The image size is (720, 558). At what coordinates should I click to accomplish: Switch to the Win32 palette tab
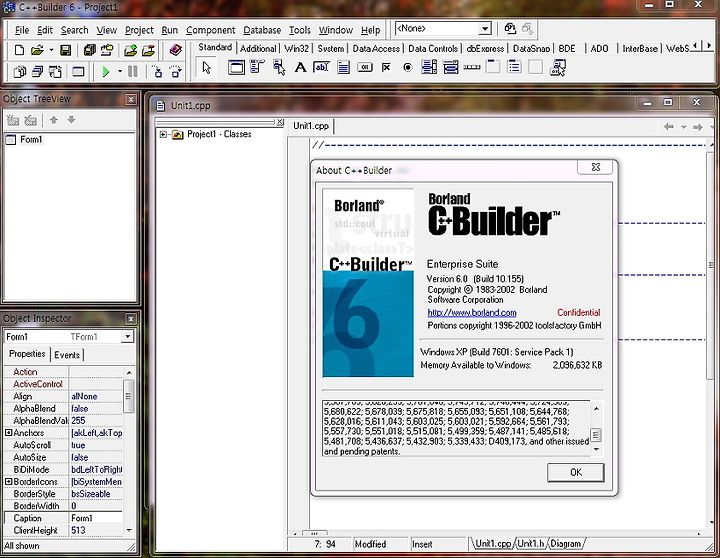[x=296, y=49]
